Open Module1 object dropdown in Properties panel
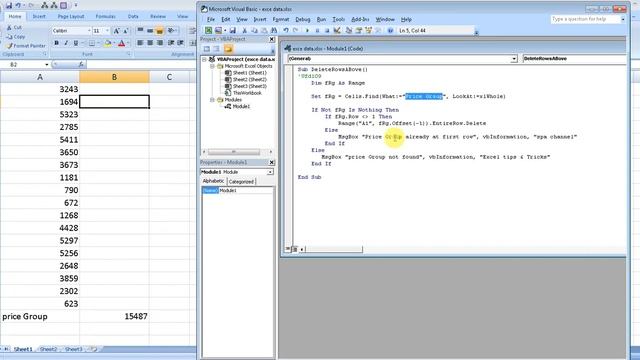Viewport: 640px width, 360px height. (270, 172)
